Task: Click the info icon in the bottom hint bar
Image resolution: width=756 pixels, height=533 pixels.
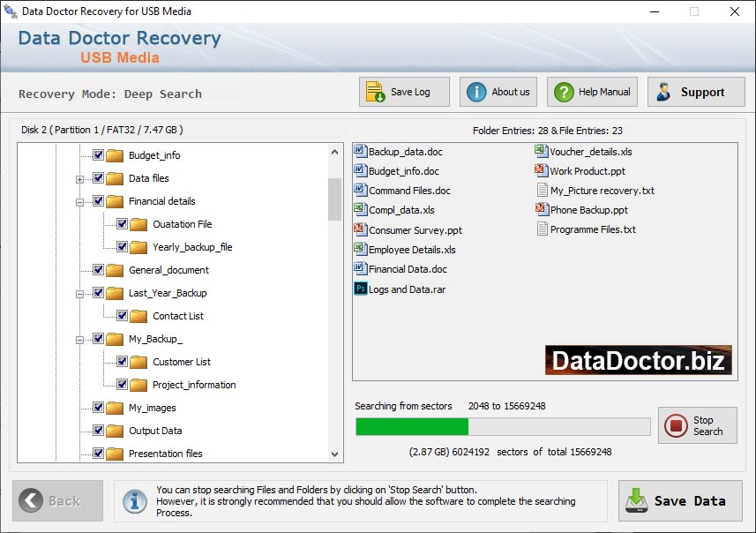Action: [x=135, y=500]
